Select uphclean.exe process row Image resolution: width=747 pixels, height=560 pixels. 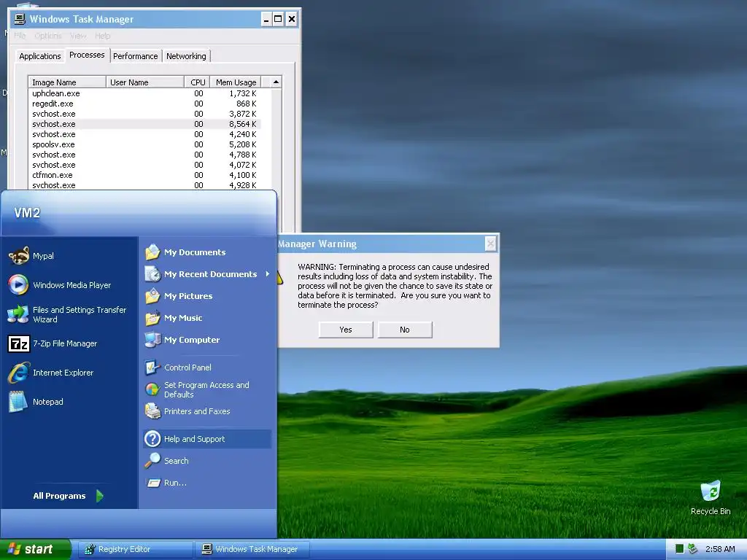(144, 93)
